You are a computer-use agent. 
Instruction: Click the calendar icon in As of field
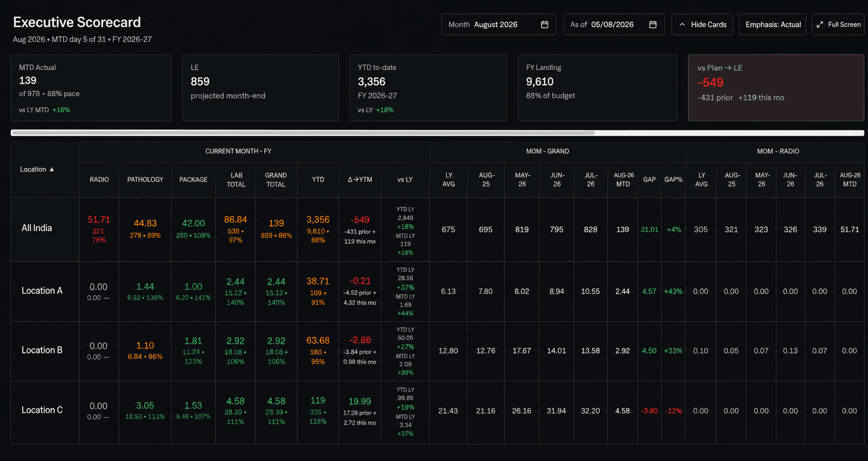653,25
